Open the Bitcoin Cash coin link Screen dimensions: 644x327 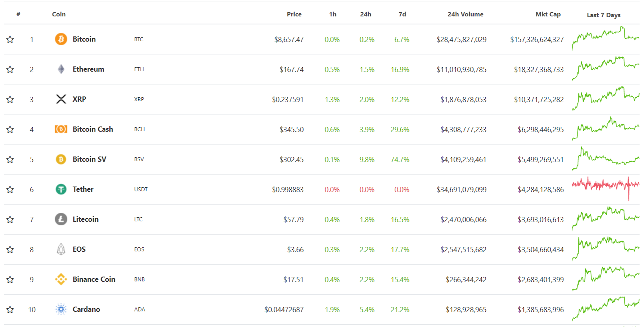(93, 129)
